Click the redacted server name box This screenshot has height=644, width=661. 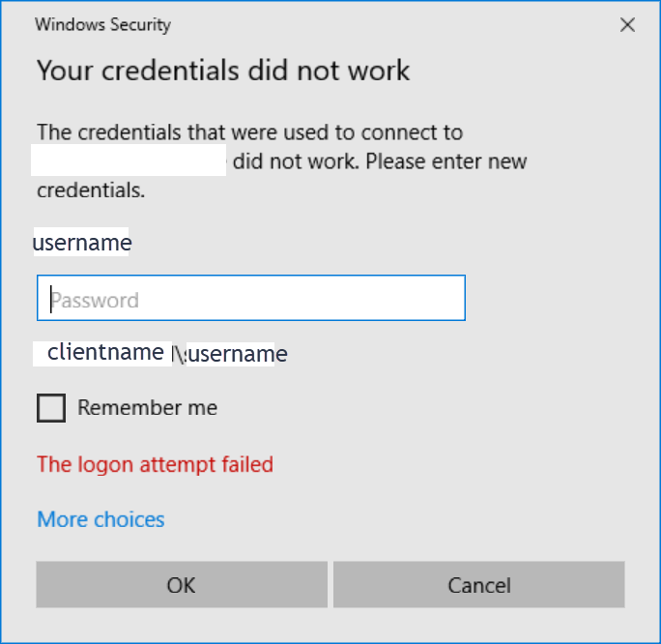pos(129,161)
